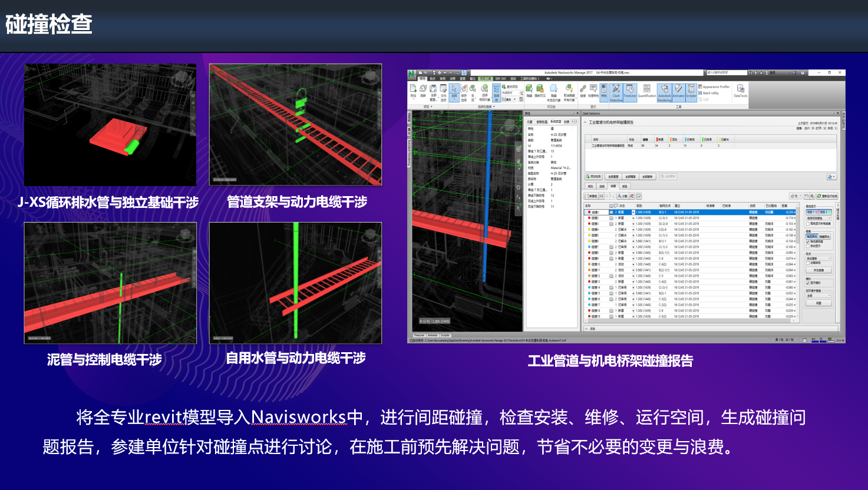The width and height of the screenshot is (868, 490).
Task: Toggle the Selection Tree (选择树) icon
Action: 497,92
